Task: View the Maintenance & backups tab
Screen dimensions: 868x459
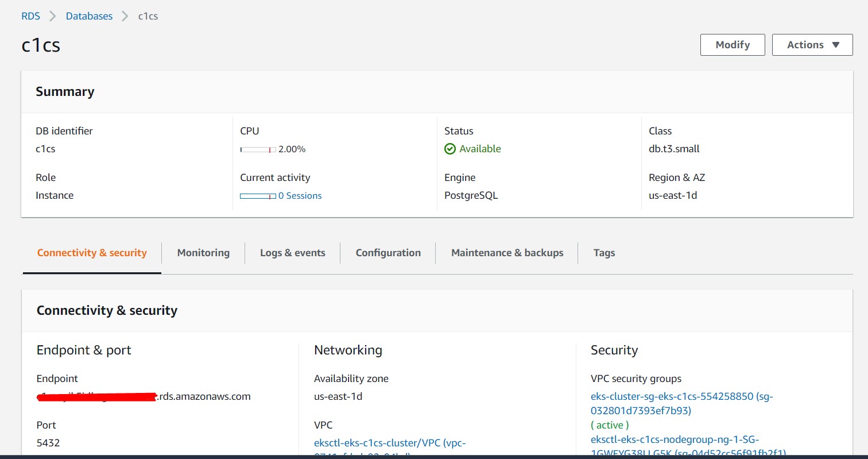Action: [507, 253]
